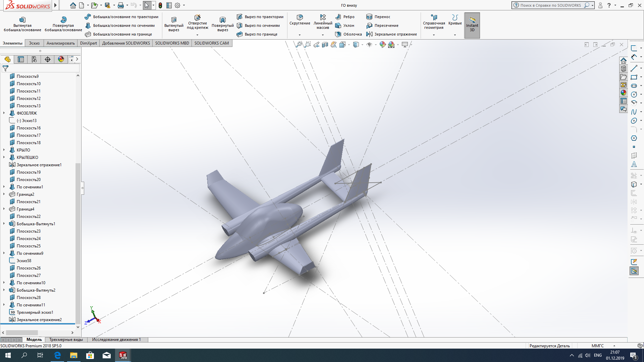Open the Design Library pane
This screenshot has height=362, width=644.
pyautogui.click(x=623, y=69)
